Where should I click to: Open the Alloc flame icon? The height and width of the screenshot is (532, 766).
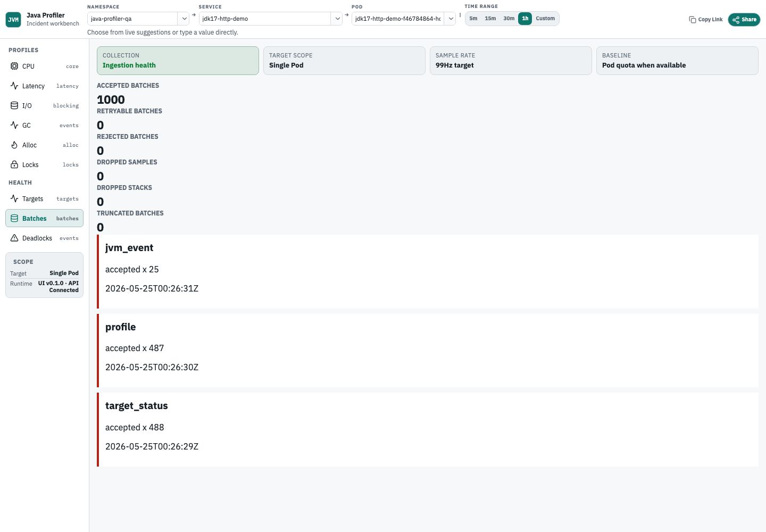tap(14, 145)
